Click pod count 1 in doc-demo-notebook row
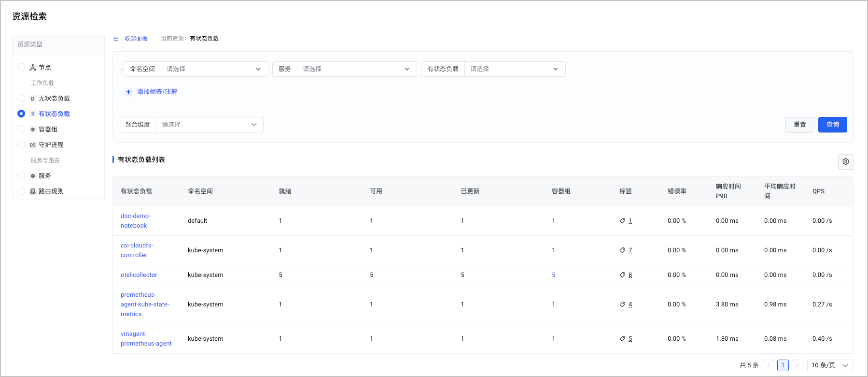Image resolution: width=868 pixels, height=377 pixels. 553,221
